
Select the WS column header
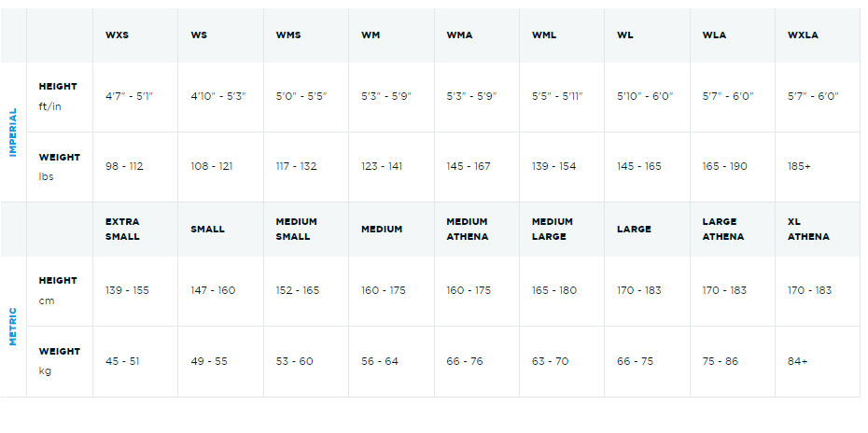point(199,35)
